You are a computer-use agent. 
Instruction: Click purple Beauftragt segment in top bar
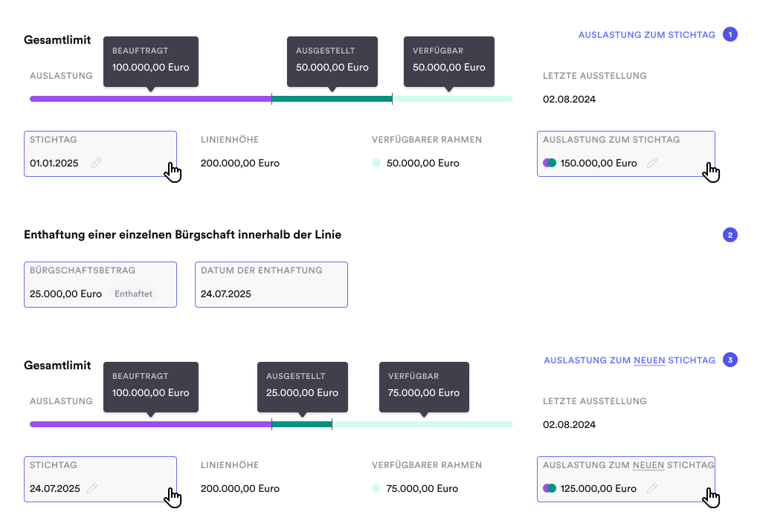pyautogui.click(x=150, y=99)
